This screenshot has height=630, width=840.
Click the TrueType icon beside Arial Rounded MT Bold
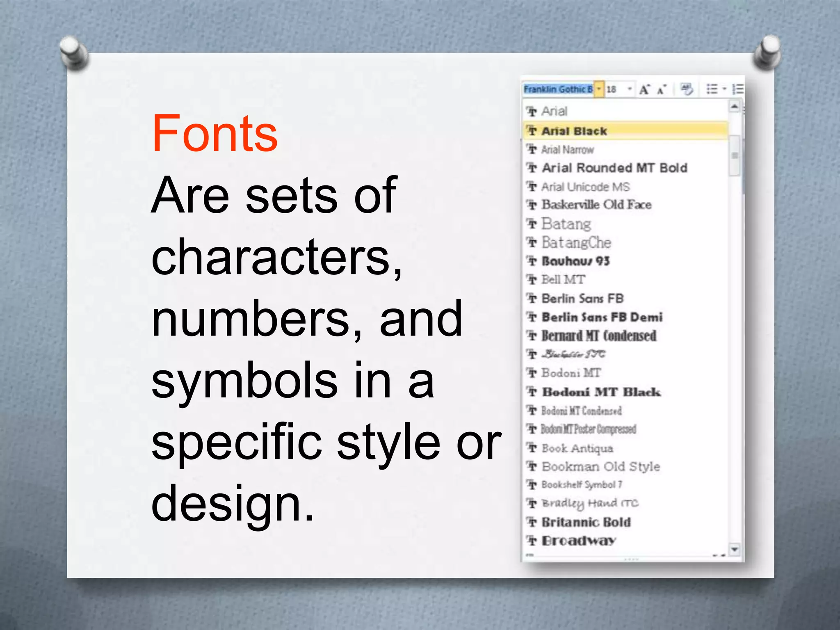pyautogui.click(x=532, y=168)
